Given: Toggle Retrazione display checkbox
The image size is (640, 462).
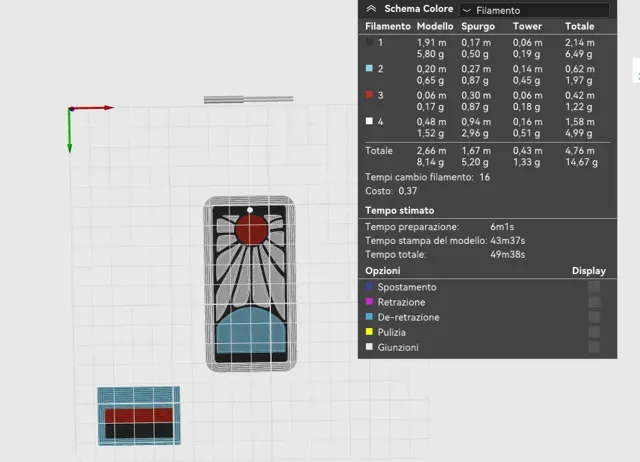Looking at the screenshot, I should (594, 302).
